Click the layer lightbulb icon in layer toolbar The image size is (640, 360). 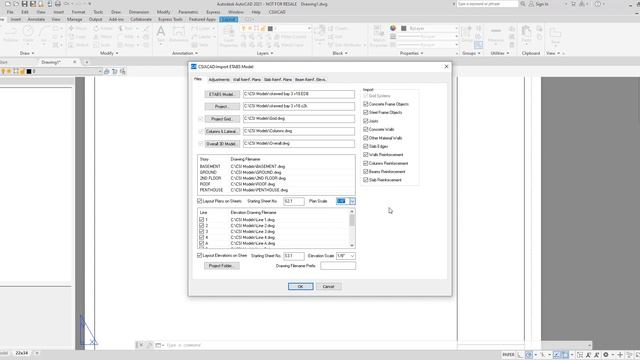[3, 71]
